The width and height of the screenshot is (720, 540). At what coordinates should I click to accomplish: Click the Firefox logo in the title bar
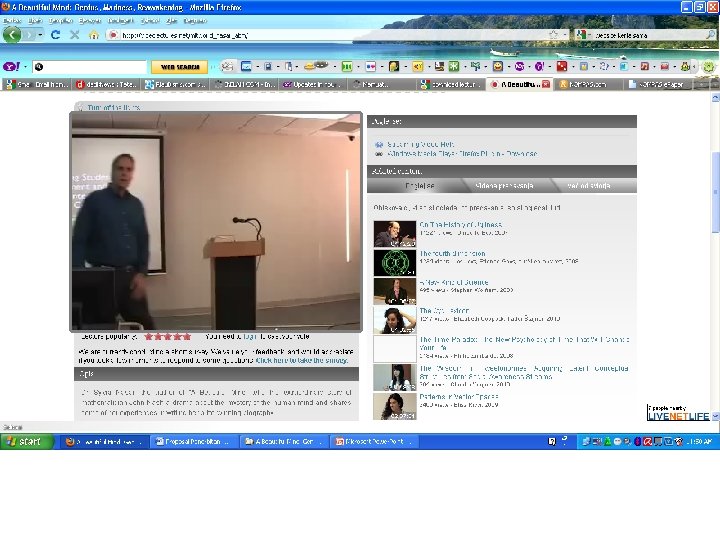(x=6, y=7)
